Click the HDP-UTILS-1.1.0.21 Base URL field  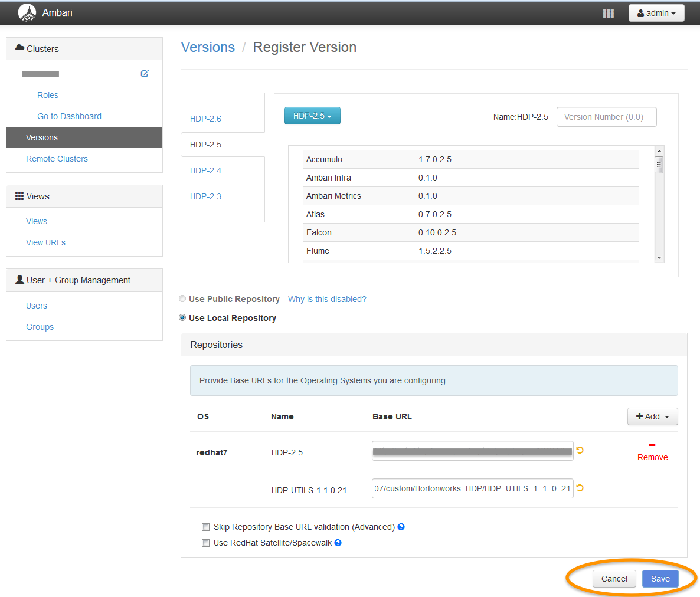point(472,488)
